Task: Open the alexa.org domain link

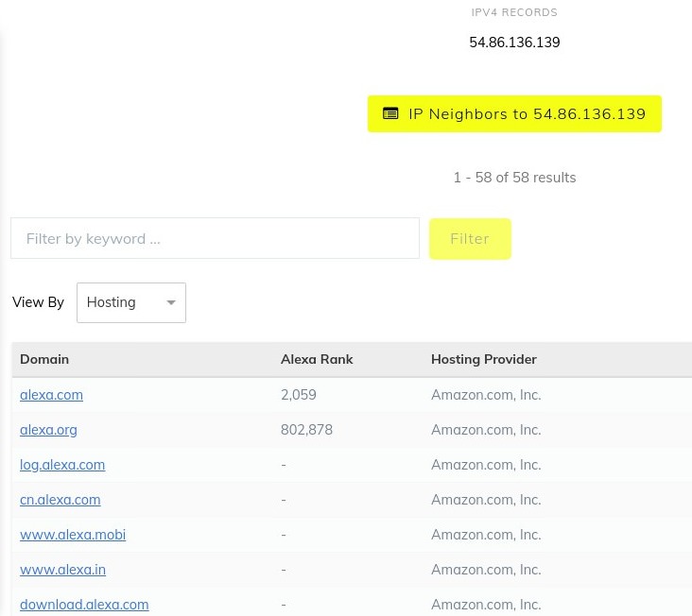Action: [48, 430]
